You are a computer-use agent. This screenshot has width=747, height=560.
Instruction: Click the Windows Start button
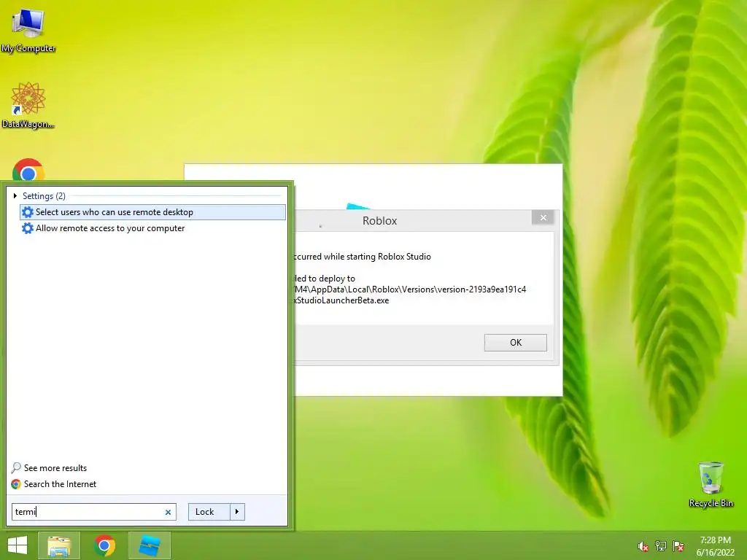(18, 545)
